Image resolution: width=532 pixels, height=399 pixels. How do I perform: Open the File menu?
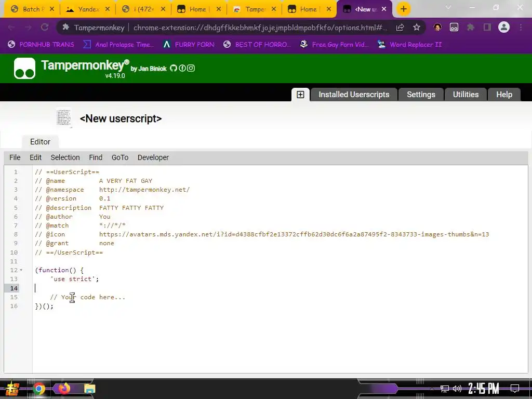point(15,157)
